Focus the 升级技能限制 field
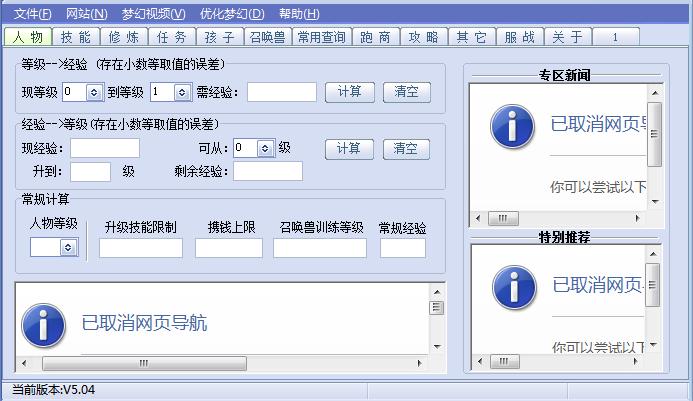Viewport: 693px width, 401px height. click(x=141, y=248)
